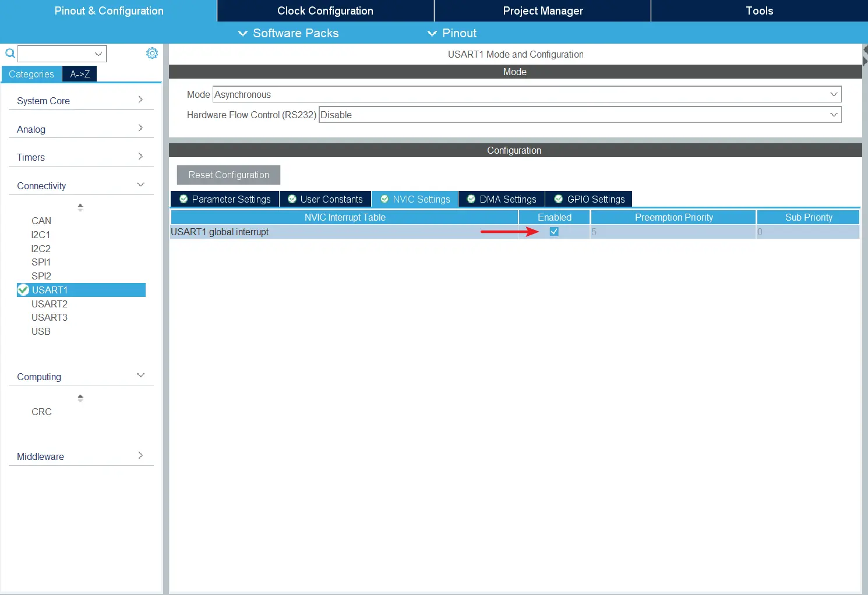Screen dimensions: 868x595
Task: Select I2C2 peripheral
Action: point(41,249)
